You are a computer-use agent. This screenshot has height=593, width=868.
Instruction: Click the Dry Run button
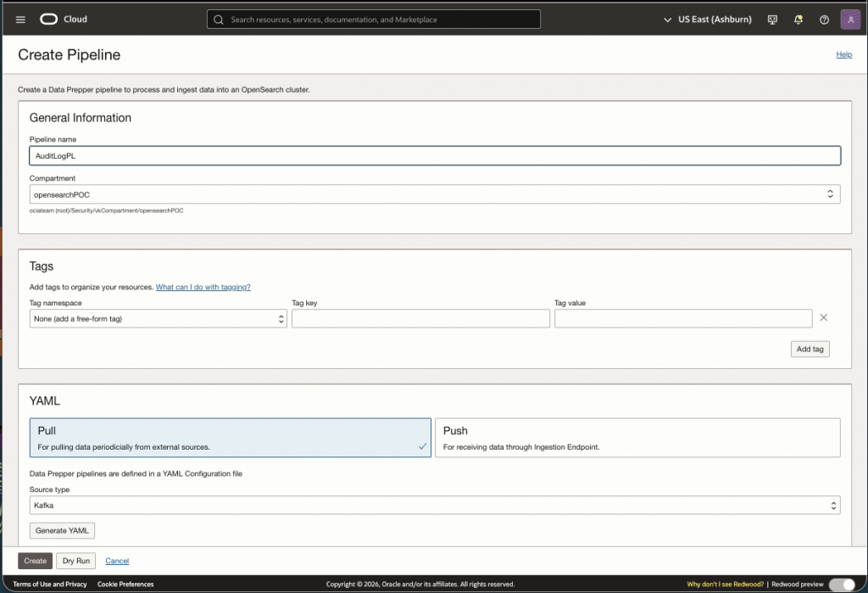point(76,561)
